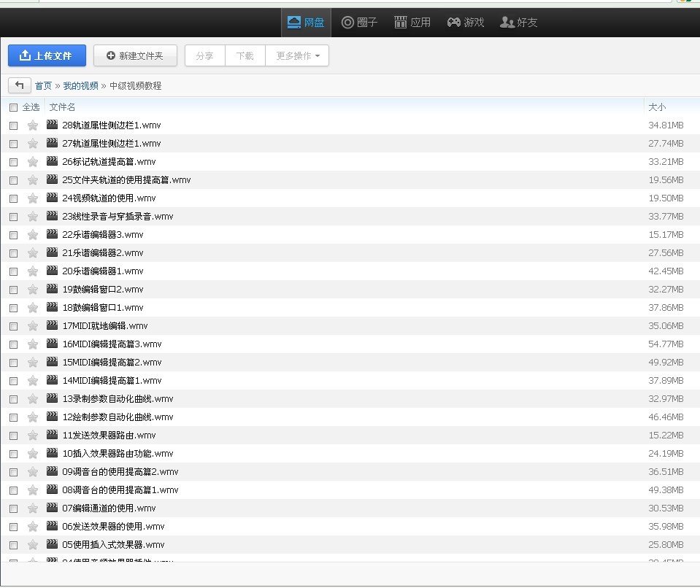
Task: Click the back arrow navigation icon
Action: tap(19, 85)
